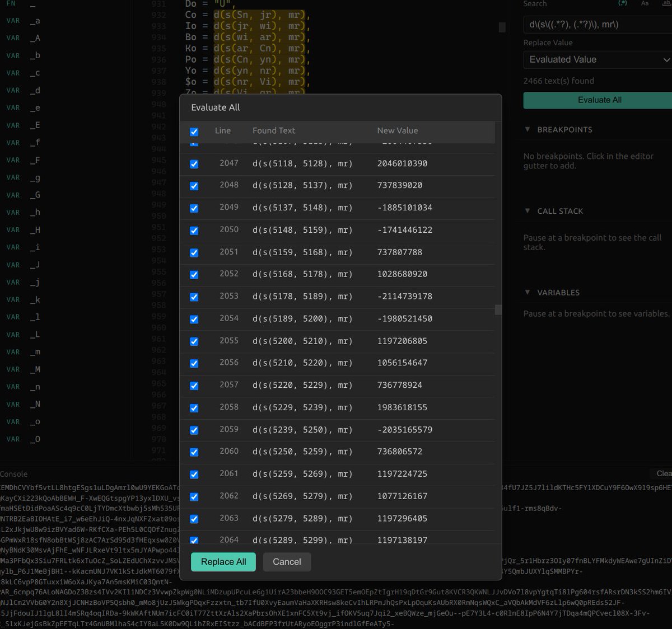Select variable _g in the outline list
Screen dimensions: 672x629
pyautogui.click(x=35, y=177)
